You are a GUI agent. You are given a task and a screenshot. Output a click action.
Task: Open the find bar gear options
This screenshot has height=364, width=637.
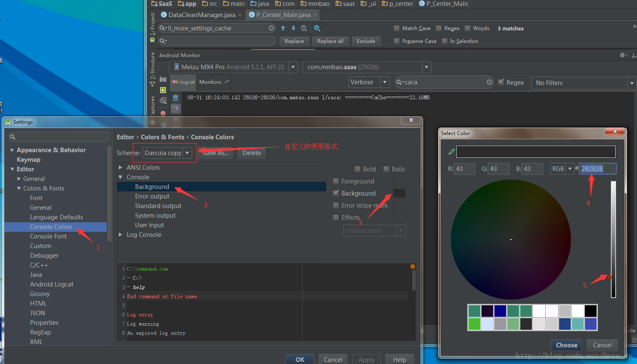[x=317, y=28]
